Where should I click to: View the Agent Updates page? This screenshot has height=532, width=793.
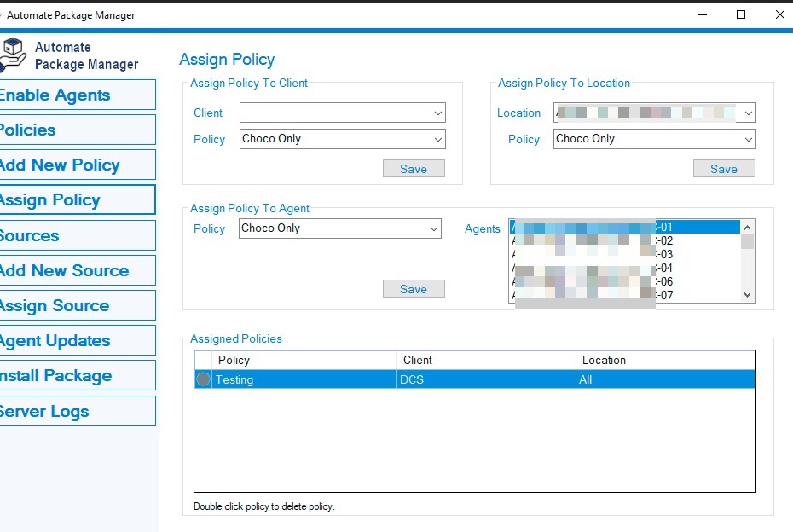(x=78, y=340)
